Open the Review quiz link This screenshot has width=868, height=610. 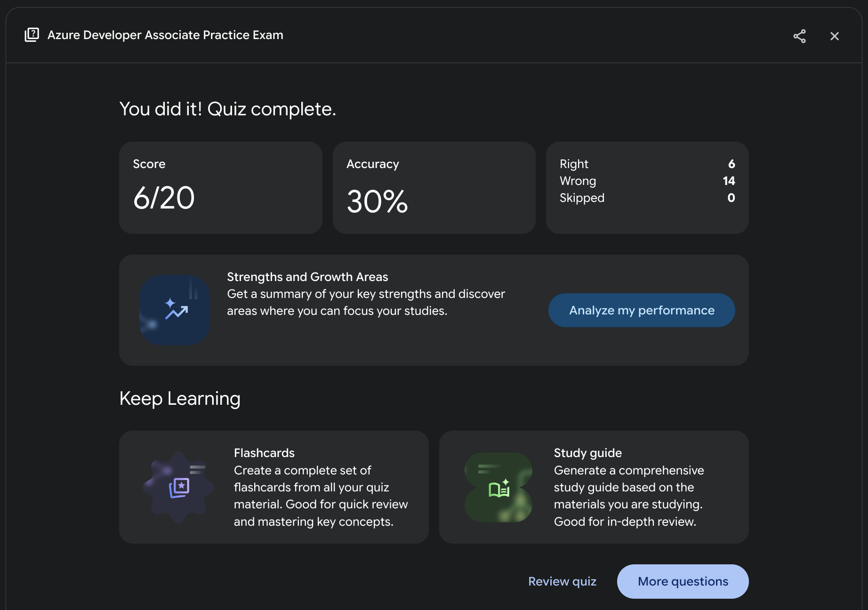562,581
